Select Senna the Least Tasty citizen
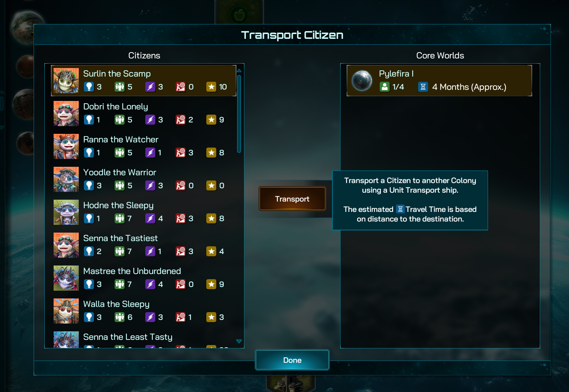 (128, 337)
